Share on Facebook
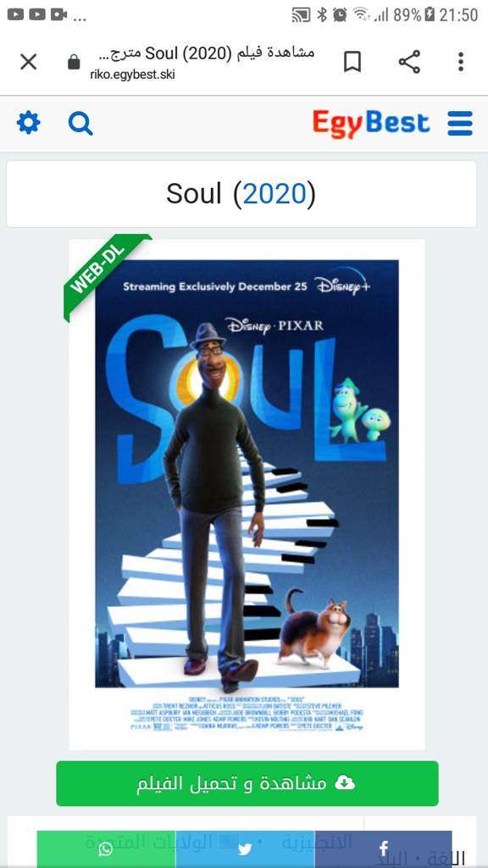Viewport: 488px width, 868px height. (383, 849)
